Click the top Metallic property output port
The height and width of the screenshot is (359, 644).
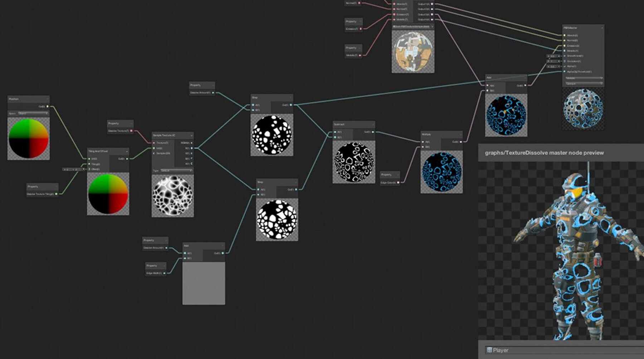pos(360,55)
